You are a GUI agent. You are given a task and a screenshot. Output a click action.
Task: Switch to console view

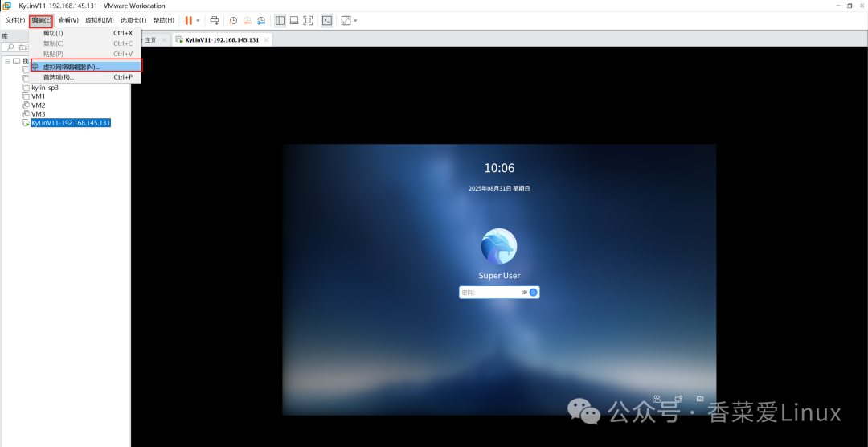(327, 20)
